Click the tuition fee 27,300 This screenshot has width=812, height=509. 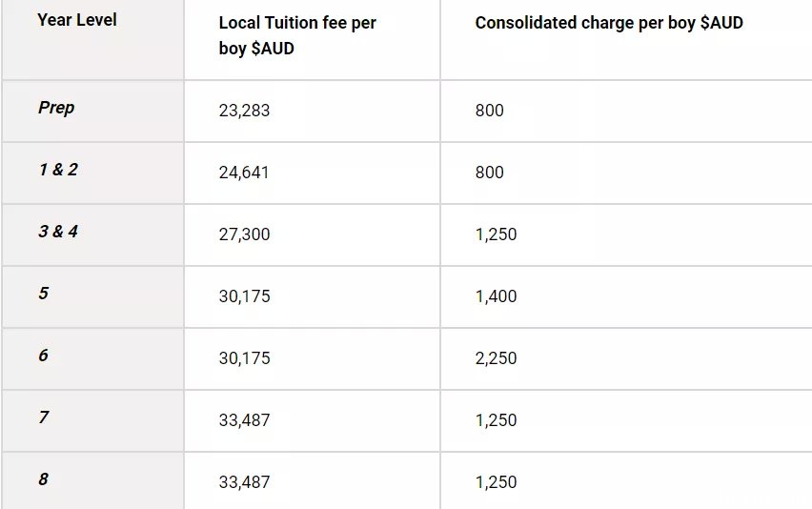(x=244, y=234)
